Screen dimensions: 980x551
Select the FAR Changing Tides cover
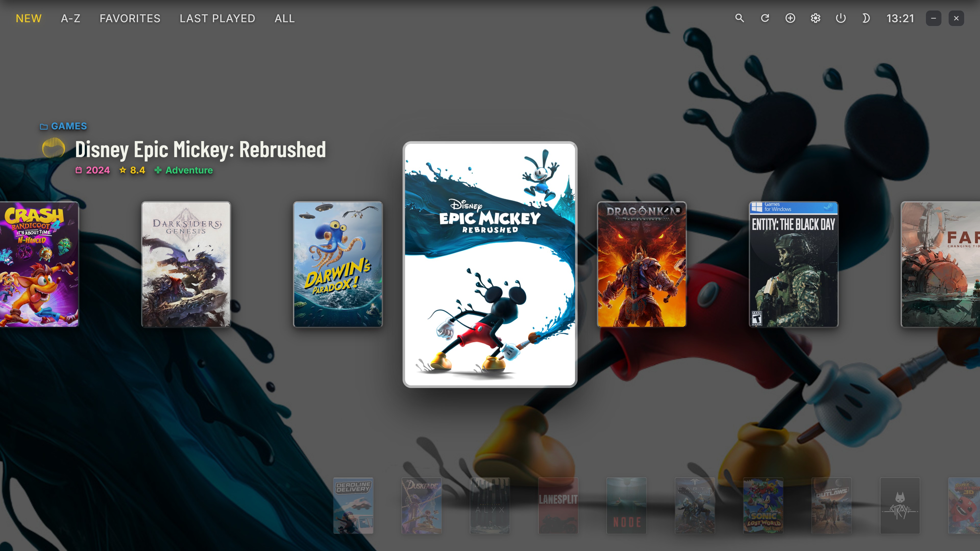[x=940, y=264]
